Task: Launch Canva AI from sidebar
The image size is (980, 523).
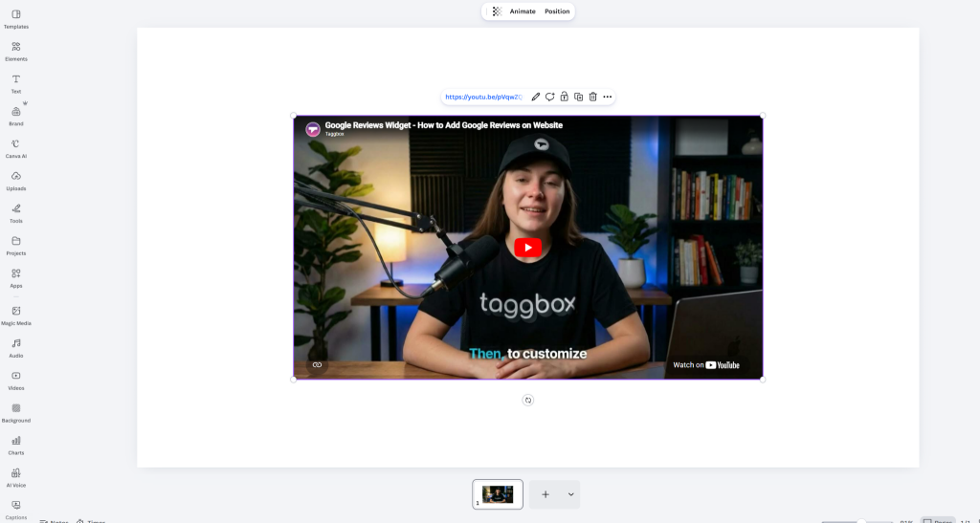Action: (x=16, y=148)
